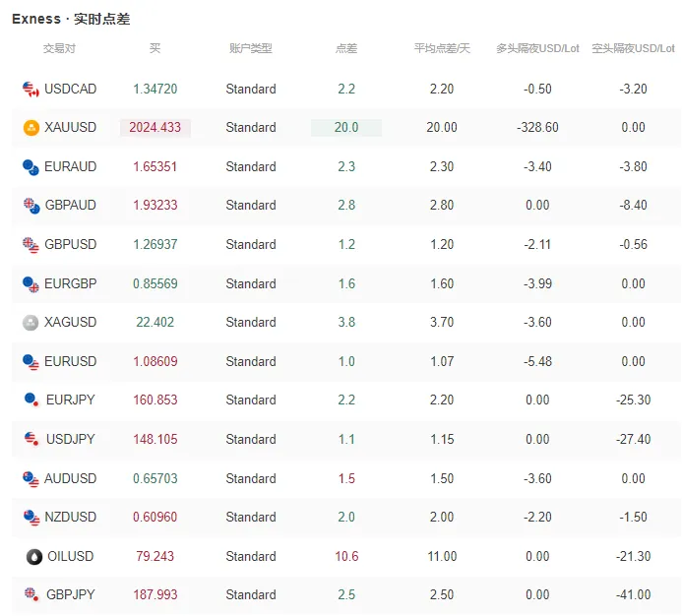Select the EURAUD symbol name

coord(71,166)
